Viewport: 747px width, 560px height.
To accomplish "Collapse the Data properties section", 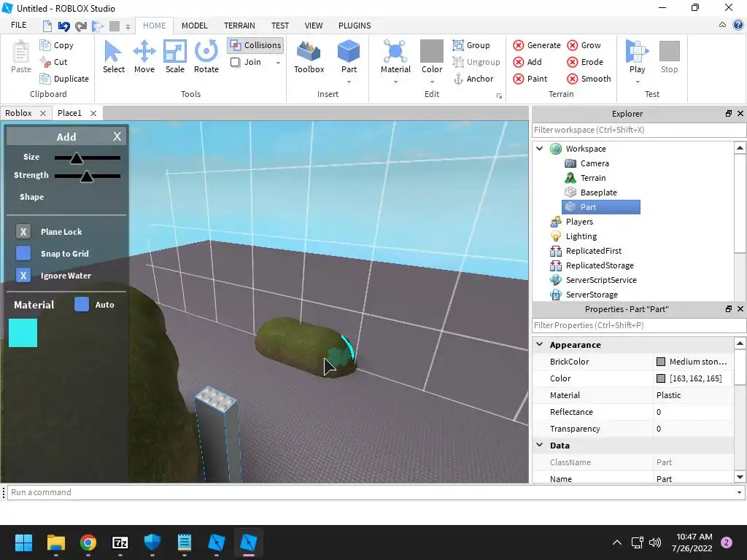I will (539, 445).
